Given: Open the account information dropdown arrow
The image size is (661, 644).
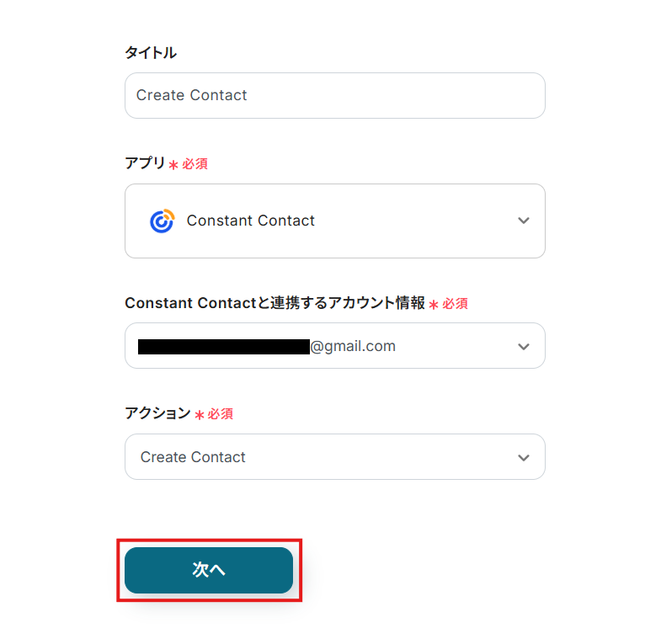Looking at the screenshot, I should coord(524,346).
